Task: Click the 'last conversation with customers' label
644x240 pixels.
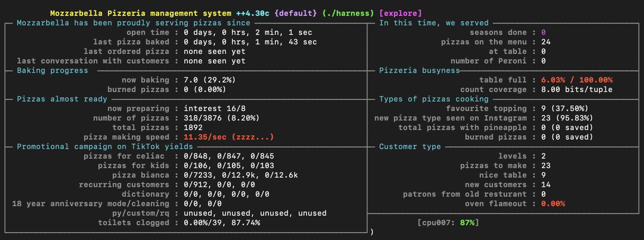Action: (94, 61)
